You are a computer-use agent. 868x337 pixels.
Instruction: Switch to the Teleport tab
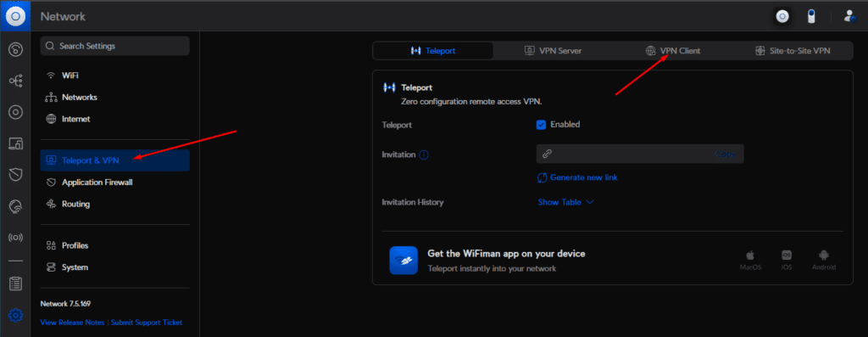(x=433, y=50)
